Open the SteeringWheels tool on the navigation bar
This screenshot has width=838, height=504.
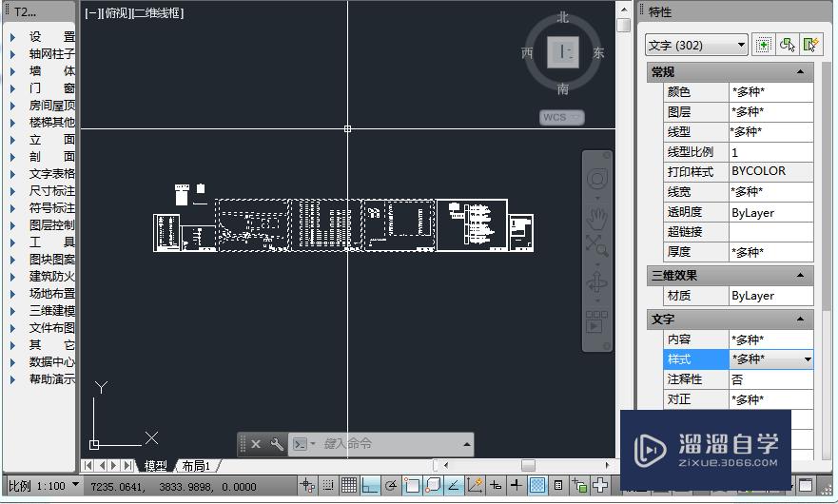(x=597, y=179)
